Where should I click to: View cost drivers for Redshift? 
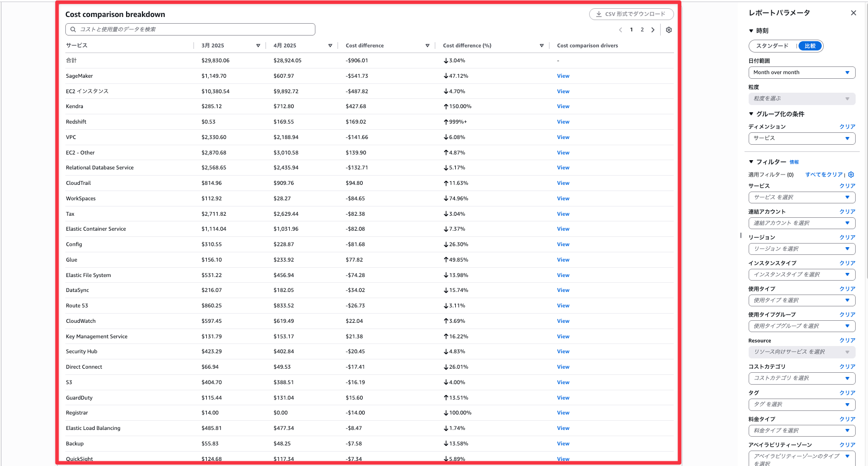(563, 122)
